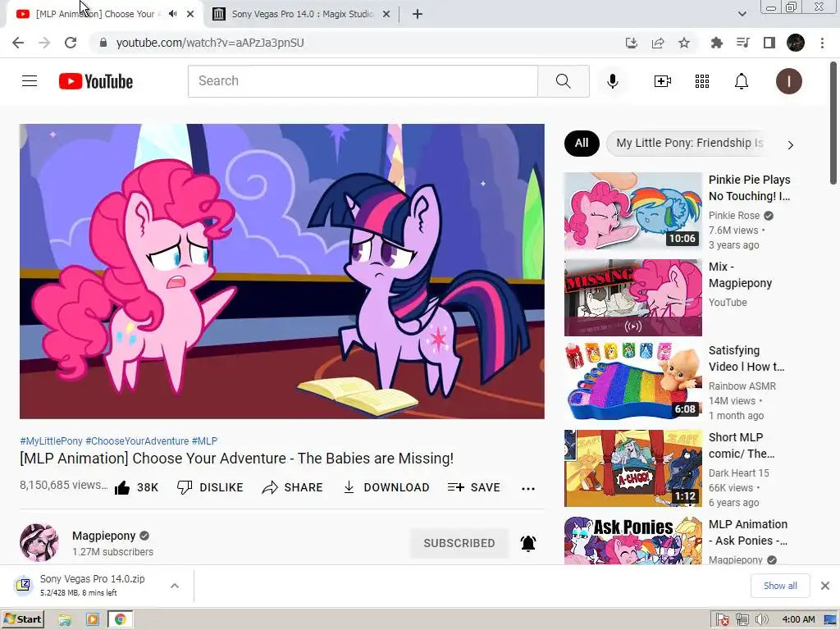Click the YouTube search field
The height and width of the screenshot is (630, 840).
click(363, 81)
